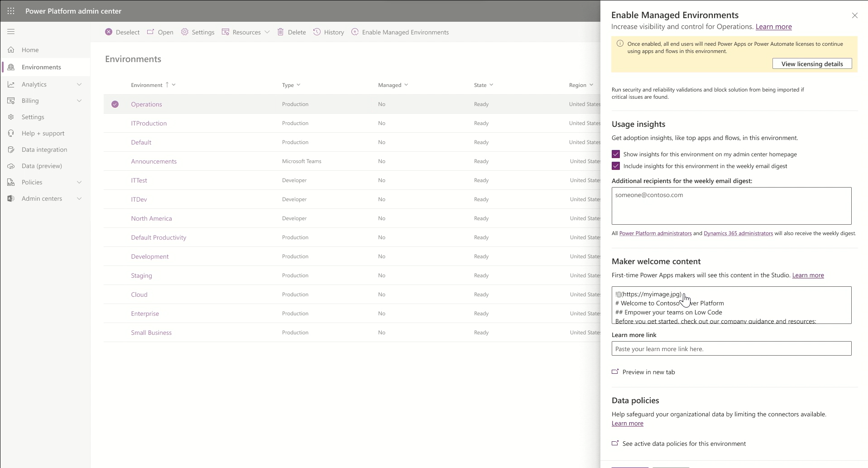Open the Staging environment link
This screenshot has height=468, width=868.
click(x=141, y=275)
